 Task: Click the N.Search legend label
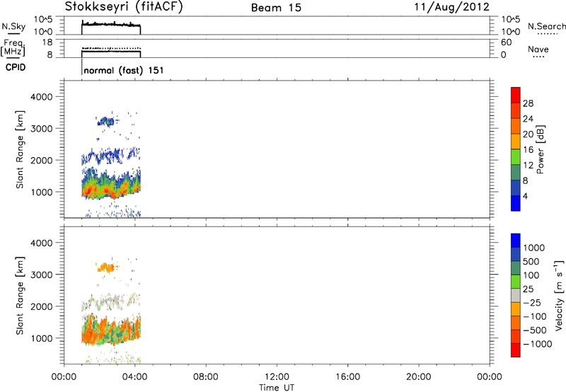(546, 26)
